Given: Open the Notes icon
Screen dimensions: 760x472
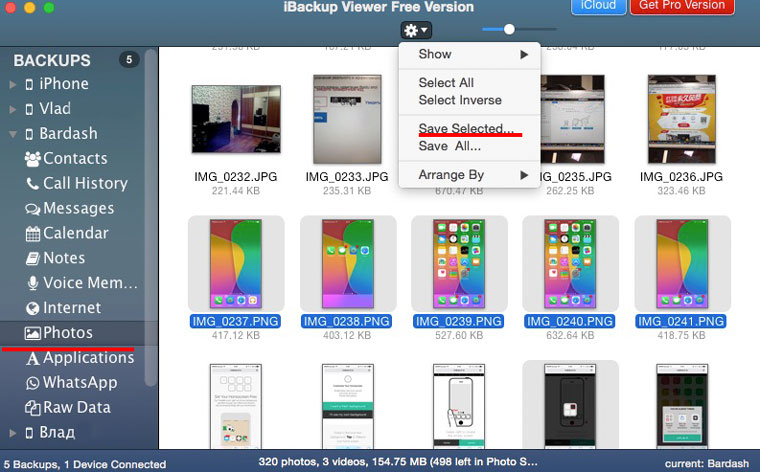Looking at the screenshot, I should (x=33, y=259).
